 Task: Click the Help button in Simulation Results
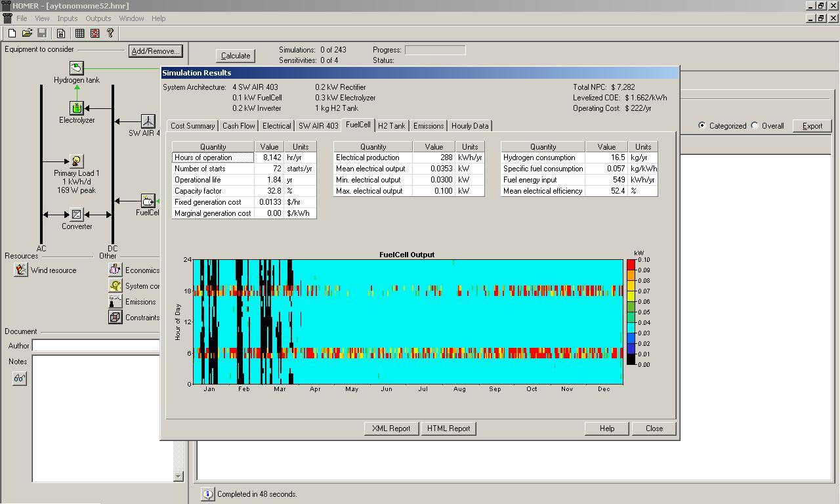click(607, 429)
